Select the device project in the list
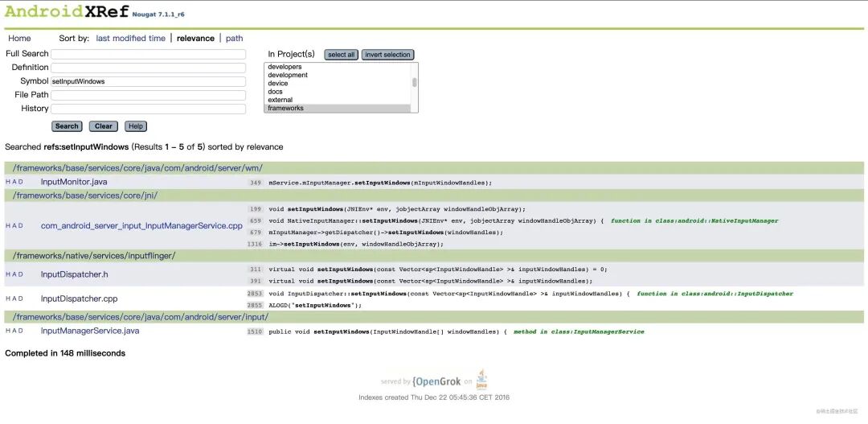Image resolution: width=868 pixels, height=424 pixels. (x=338, y=83)
